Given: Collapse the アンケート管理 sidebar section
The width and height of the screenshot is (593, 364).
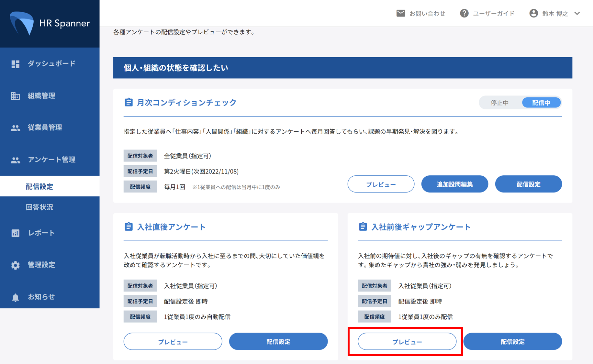Looking at the screenshot, I should (x=51, y=160).
